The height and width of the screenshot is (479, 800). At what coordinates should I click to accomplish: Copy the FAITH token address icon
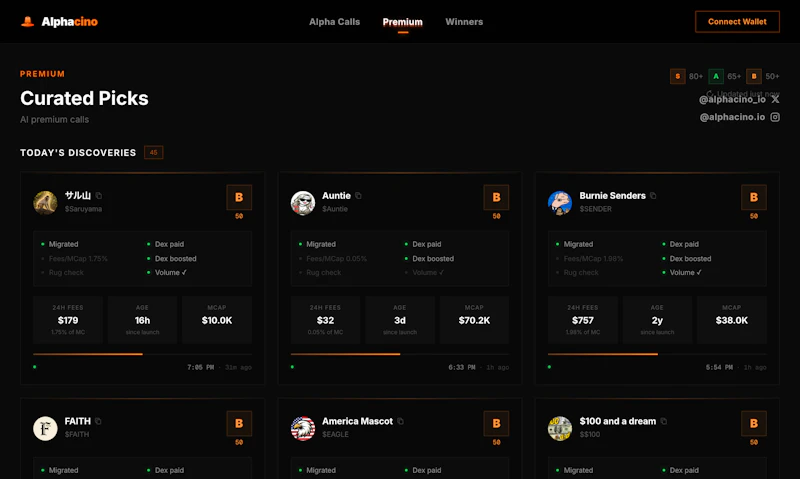coord(98,421)
